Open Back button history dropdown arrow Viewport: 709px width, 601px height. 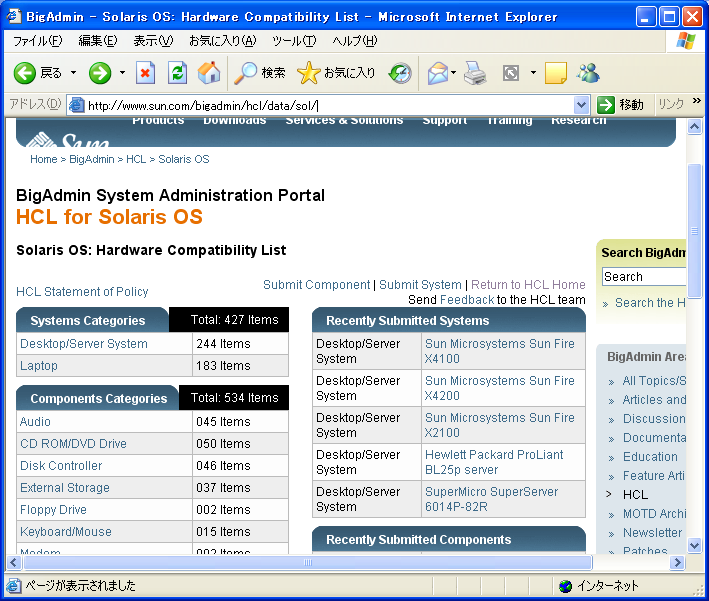(x=73, y=73)
